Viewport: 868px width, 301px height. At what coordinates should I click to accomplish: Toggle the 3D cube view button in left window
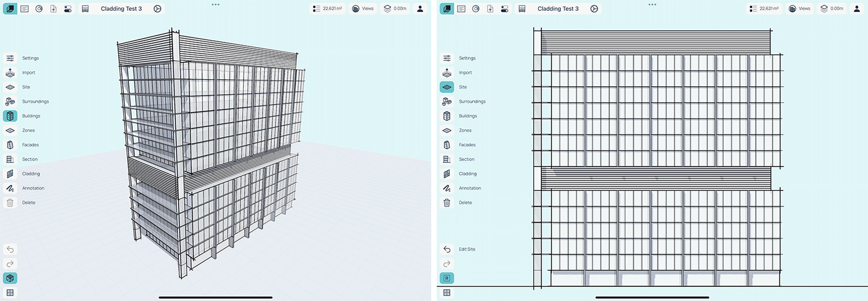(x=10, y=278)
